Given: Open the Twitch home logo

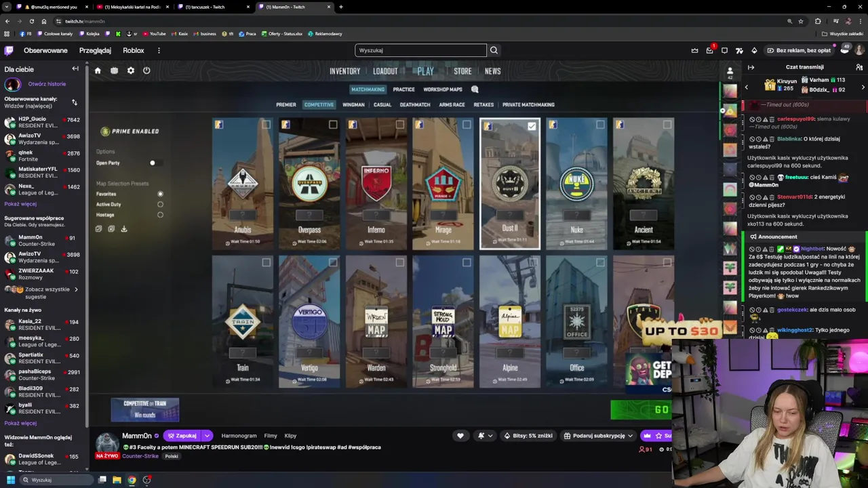Looking at the screenshot, I should point(9,50).
